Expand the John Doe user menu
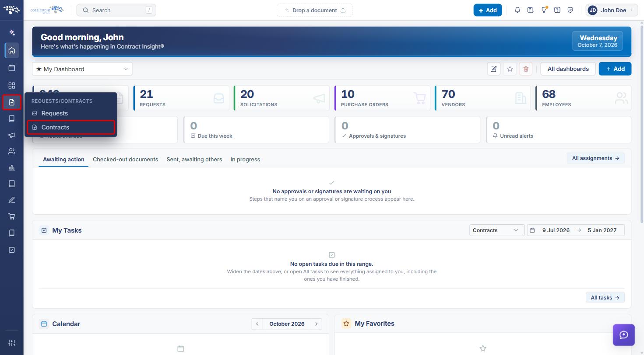Screen dimensions: 644x355 (612, 10)
